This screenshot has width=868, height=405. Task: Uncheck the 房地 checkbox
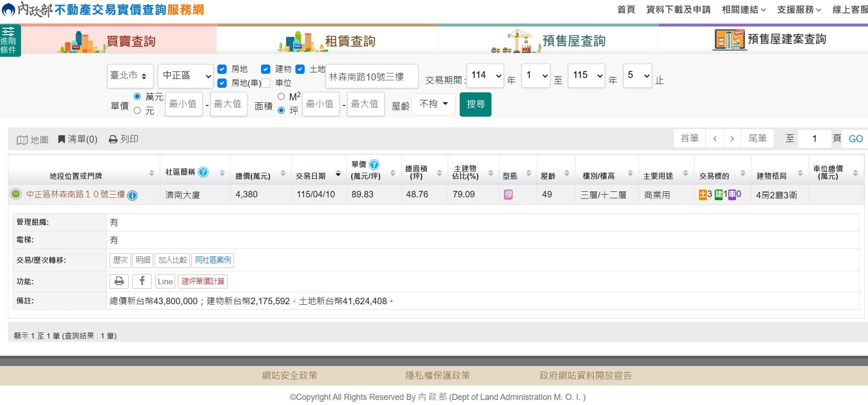(222, 69)
